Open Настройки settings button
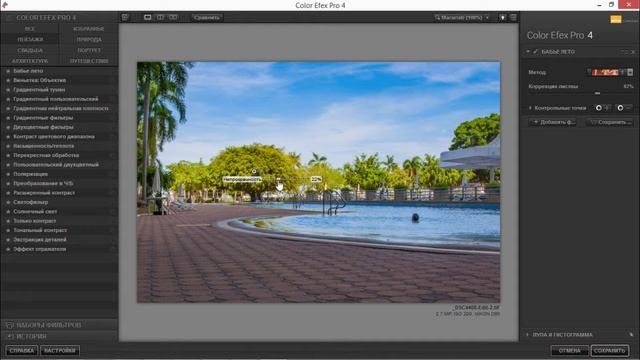Screen dimensions: 640x360 point(60,351)
